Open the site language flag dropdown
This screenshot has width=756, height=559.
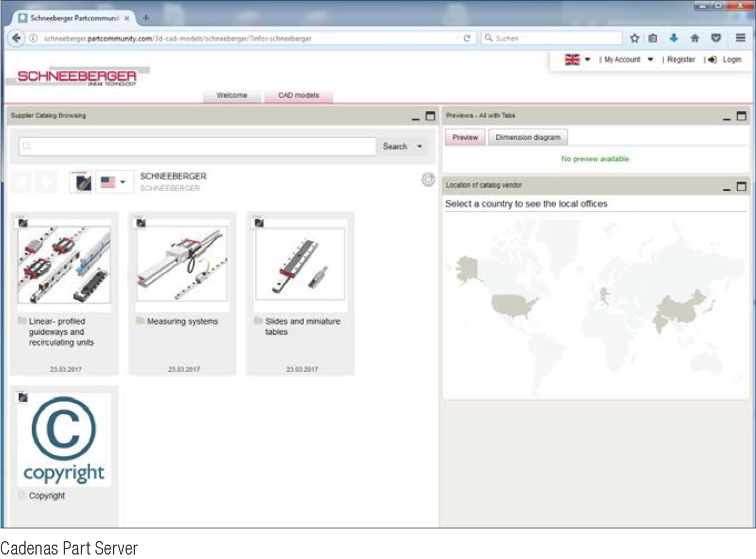(577, 59)
